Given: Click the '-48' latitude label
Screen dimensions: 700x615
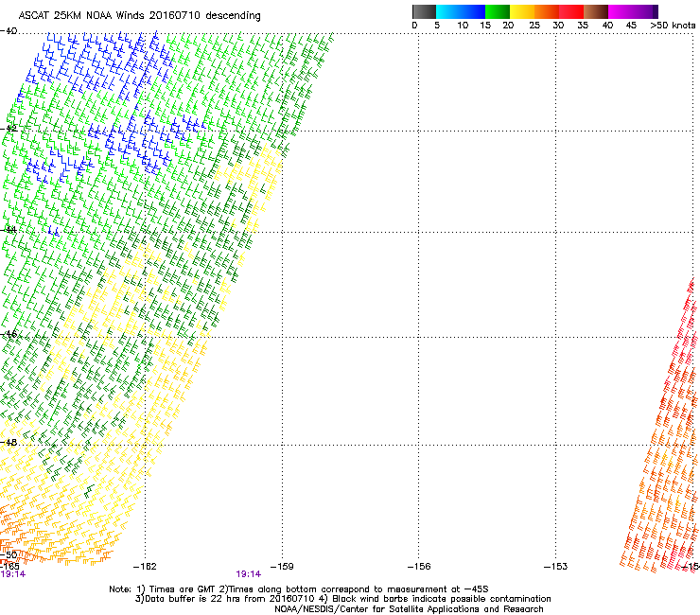Looking at the screenshot, I should coord(9,442).
